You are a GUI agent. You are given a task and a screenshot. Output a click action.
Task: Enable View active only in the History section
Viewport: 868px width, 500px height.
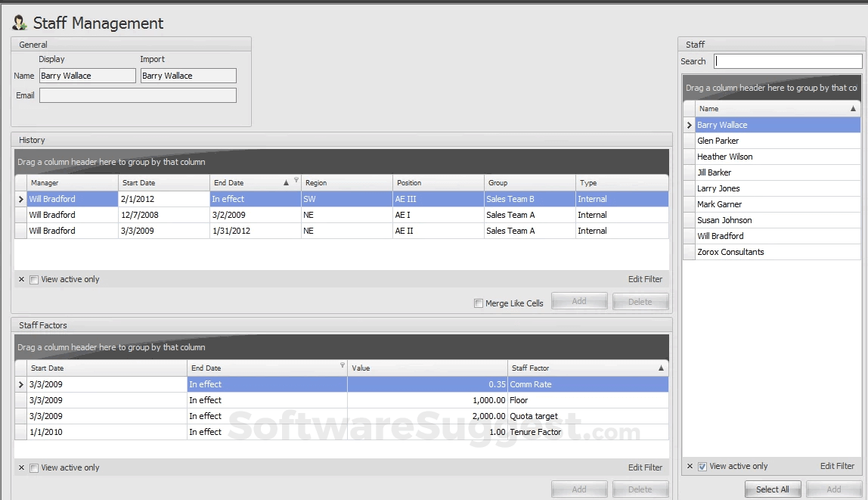(34, 279)
